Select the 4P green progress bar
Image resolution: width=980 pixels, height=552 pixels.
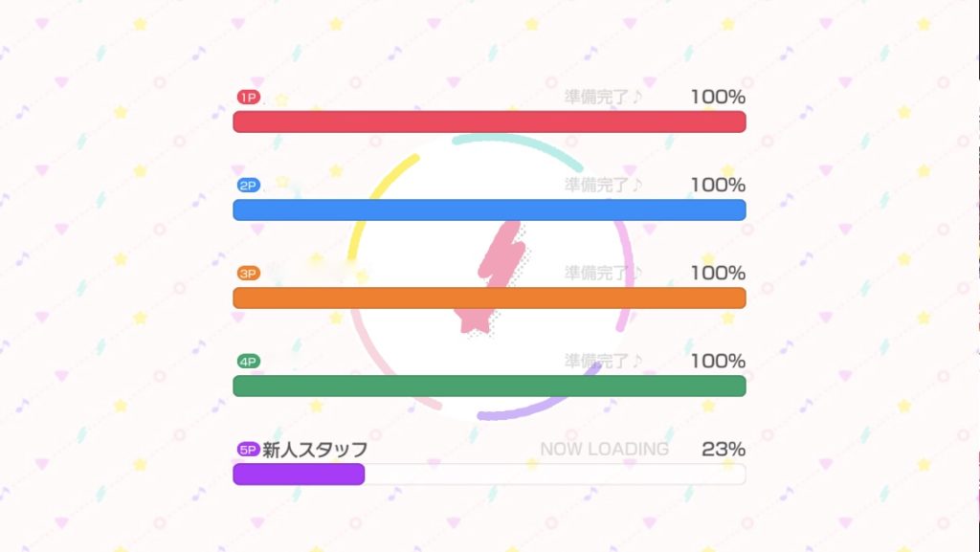(489, 386)
